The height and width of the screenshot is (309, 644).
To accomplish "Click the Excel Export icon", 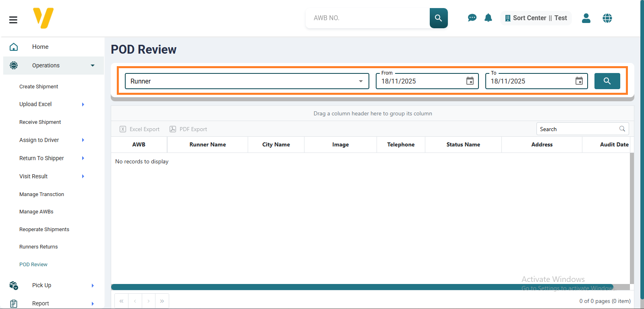I will click(123, 129).
